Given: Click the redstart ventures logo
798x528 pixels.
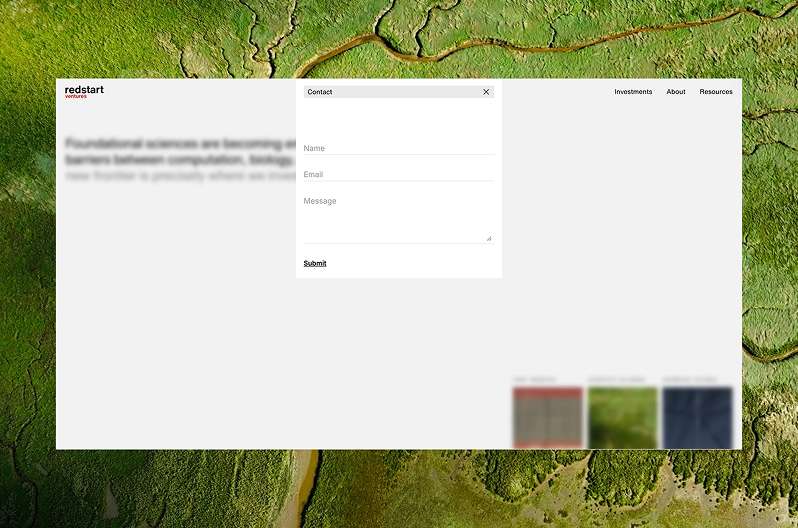Looking at the screenshot, I should 84,91.
